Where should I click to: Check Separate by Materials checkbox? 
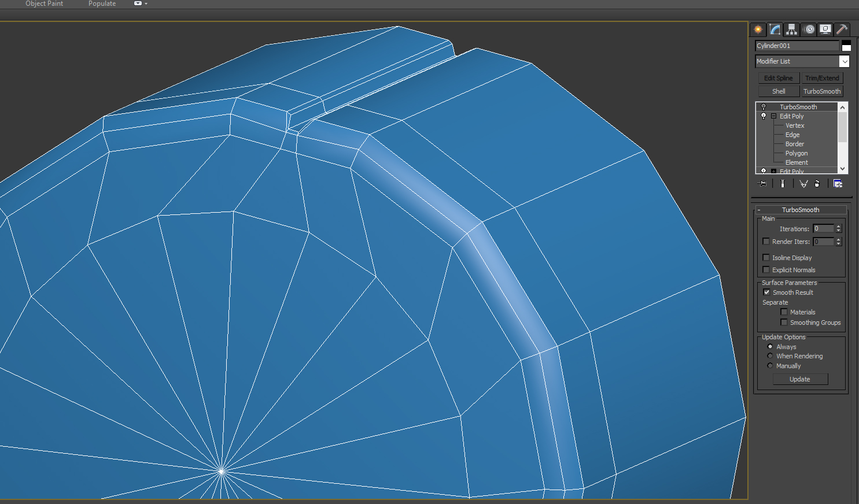784,312
